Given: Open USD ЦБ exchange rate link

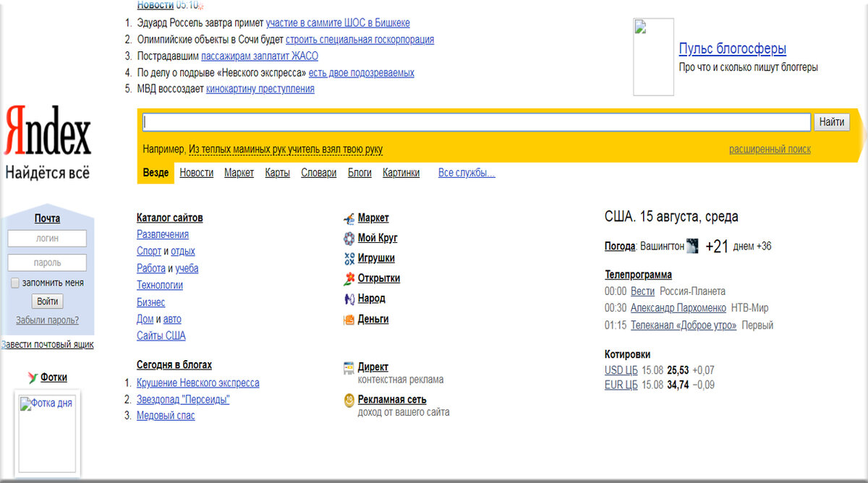Looking at the screenshot, I should 621,370.
